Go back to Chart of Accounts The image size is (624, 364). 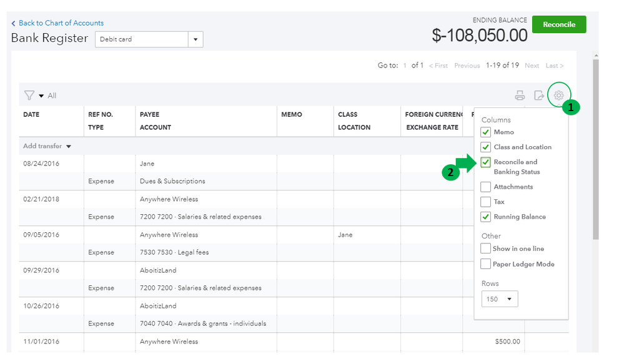point(61,23)
